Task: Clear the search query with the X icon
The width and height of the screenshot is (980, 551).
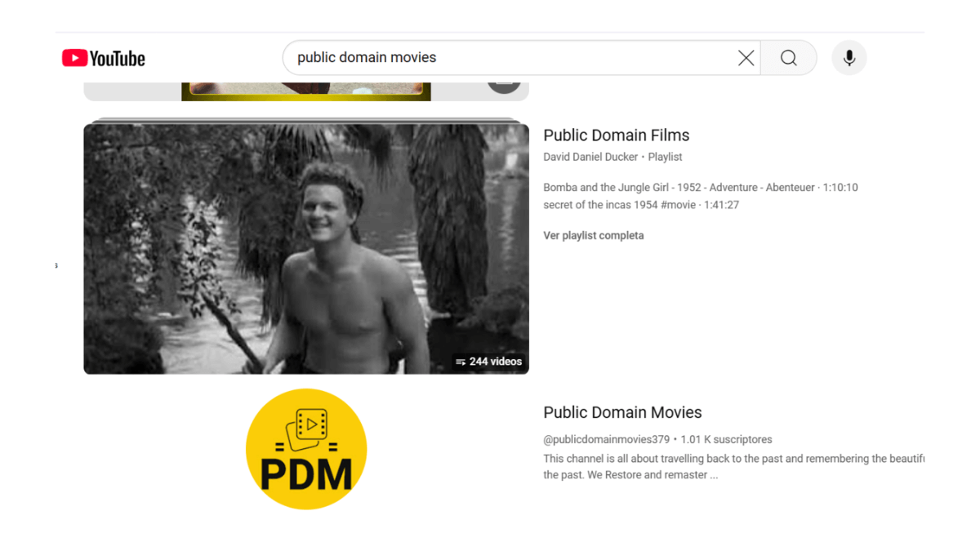Action: point(746,57)
